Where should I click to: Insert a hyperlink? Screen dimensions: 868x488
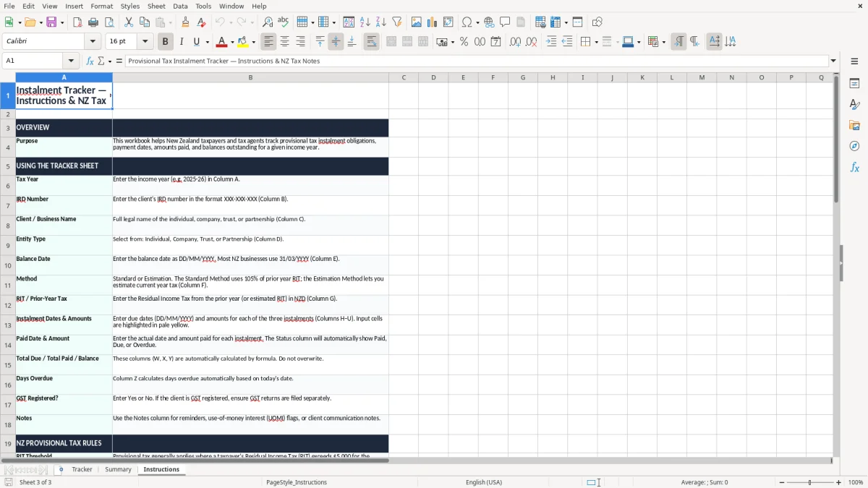pyautogui.click(x=489, y=22)
